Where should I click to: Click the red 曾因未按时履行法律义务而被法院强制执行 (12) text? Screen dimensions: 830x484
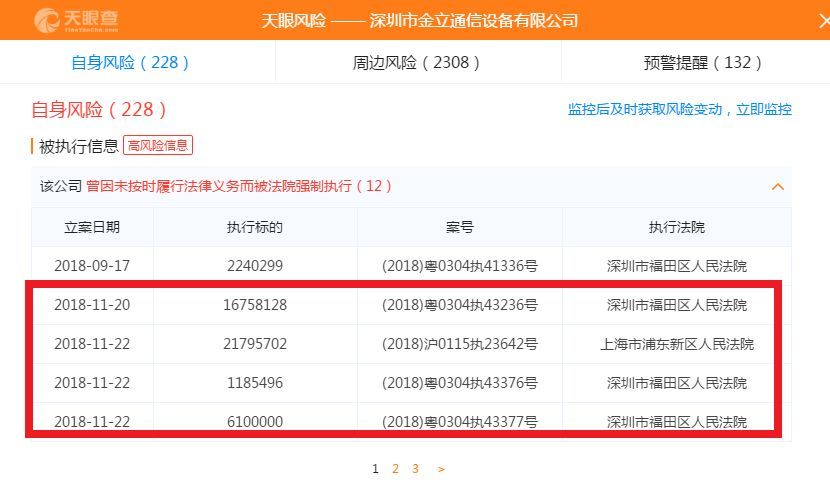coord(239,186)
